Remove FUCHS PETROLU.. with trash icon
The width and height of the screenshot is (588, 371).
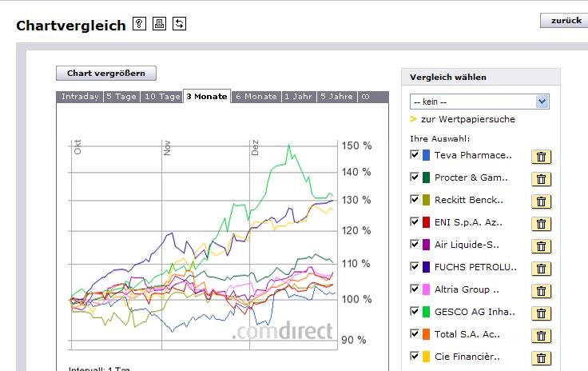tap(541, 268)
